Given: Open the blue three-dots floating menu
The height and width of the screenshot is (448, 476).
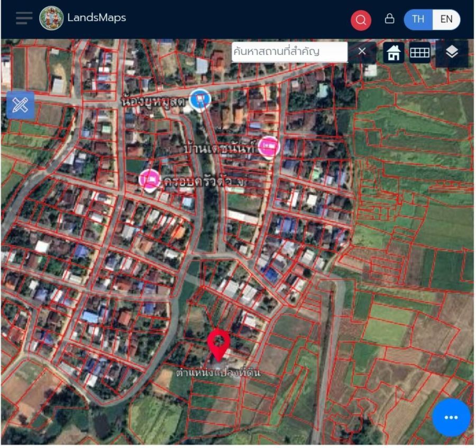Looking at the screenshot, I should coord(451,417).
